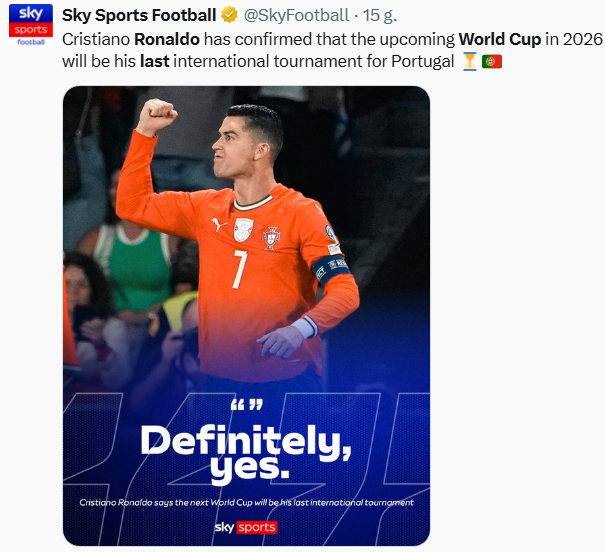Click the quotation marks above "Definitely, yes."

point(245,407)
